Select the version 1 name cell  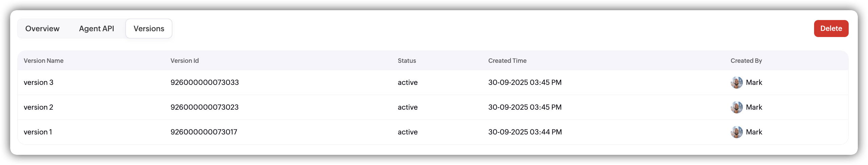[38, 132]
